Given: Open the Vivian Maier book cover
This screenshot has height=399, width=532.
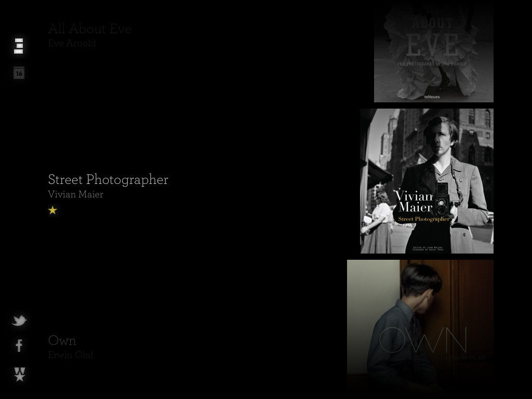Looking at the screenshot, I should [427, 181].
